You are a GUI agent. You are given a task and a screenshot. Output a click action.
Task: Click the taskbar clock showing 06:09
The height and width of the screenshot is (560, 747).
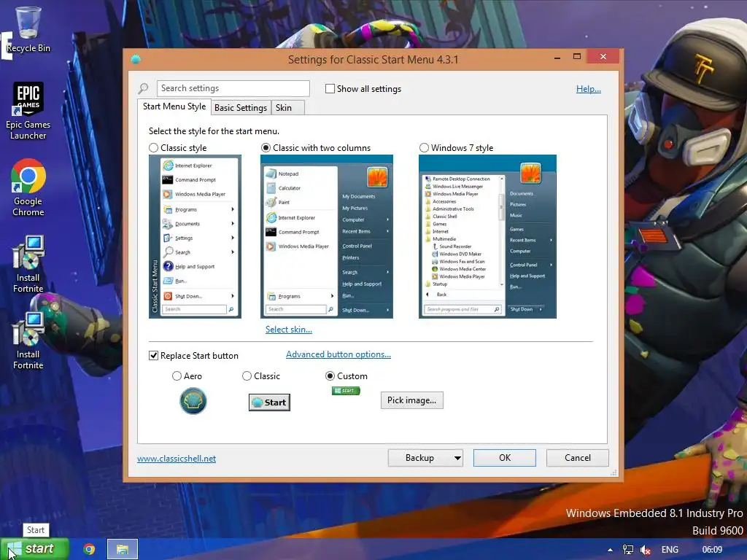[x=712, y=550]
